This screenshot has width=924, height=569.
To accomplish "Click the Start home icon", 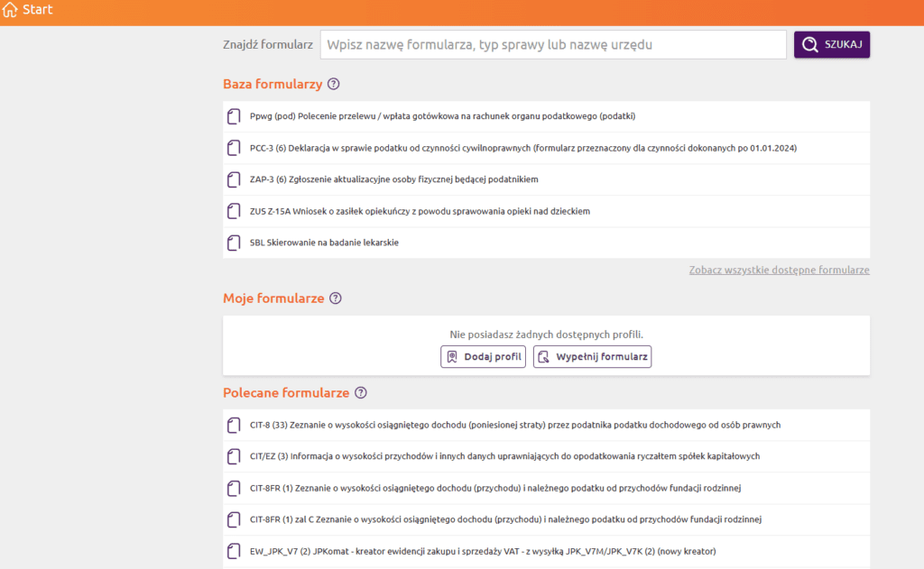I will click(x=10, y=10).
